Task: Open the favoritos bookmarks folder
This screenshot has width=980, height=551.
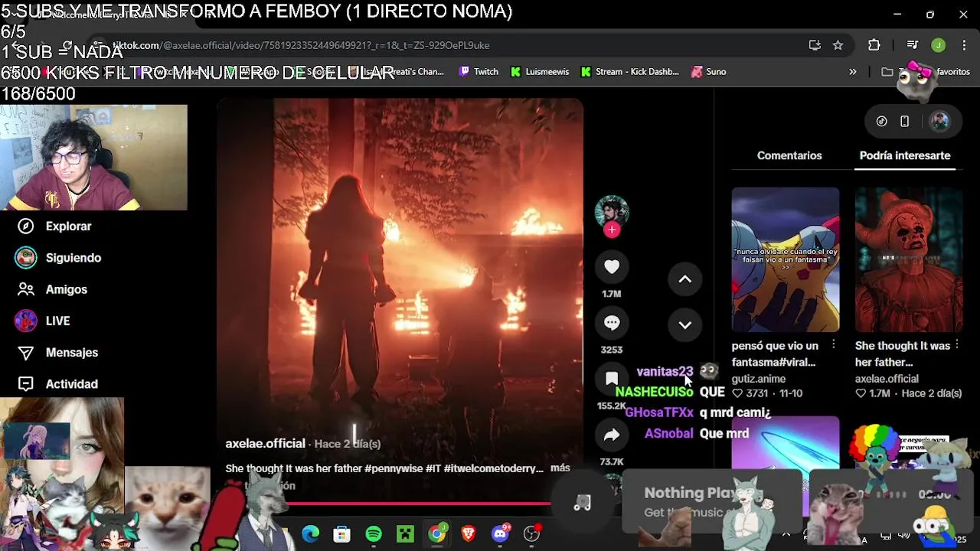Action: (926, 72)
